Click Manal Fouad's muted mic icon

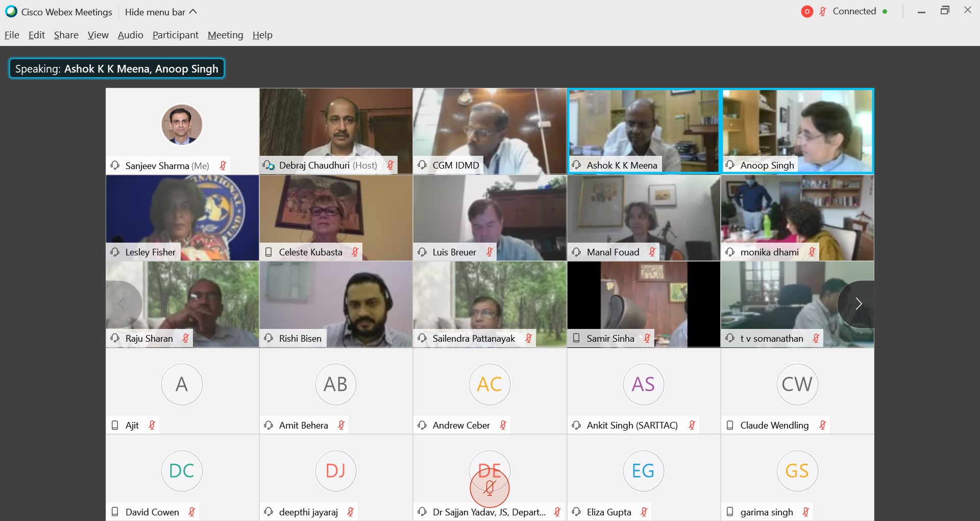(x=652, y=252)
